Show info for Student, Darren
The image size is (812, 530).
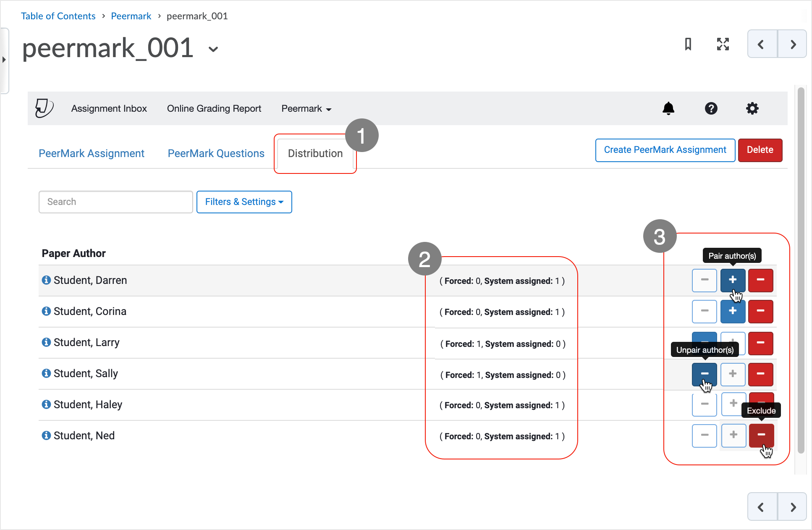(x=46, y=280)
